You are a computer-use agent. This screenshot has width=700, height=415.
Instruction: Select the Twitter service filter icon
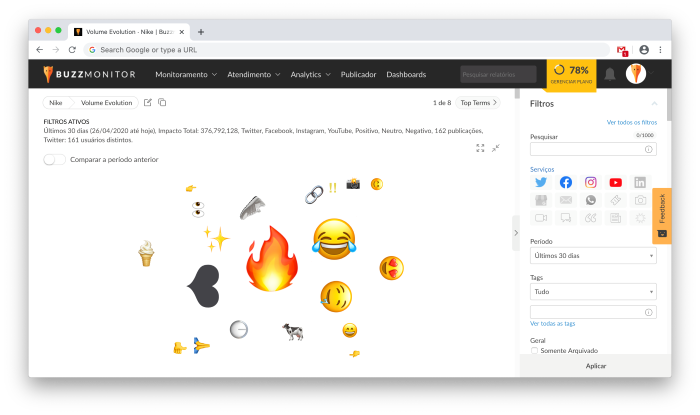[541, 182]
